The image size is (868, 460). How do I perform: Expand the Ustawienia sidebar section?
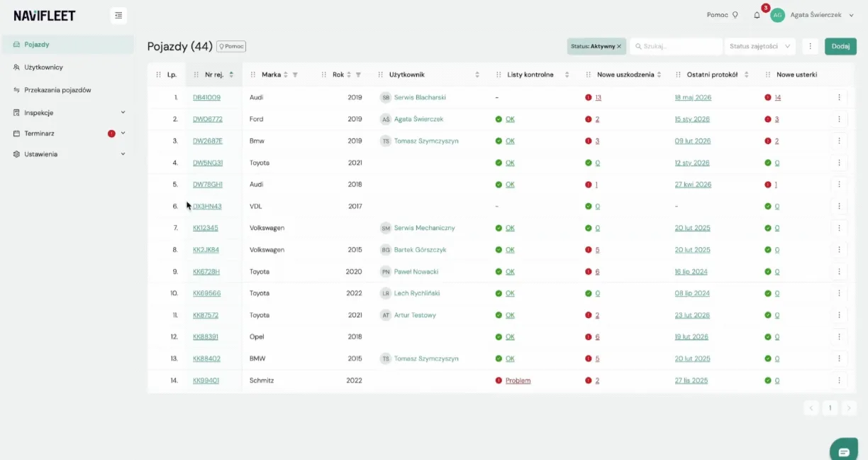tap(69, 154)
